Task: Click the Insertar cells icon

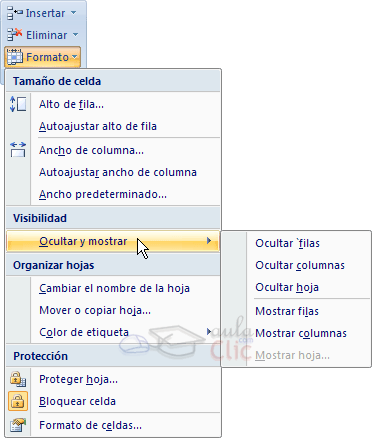Action: [x=14, y=13]
